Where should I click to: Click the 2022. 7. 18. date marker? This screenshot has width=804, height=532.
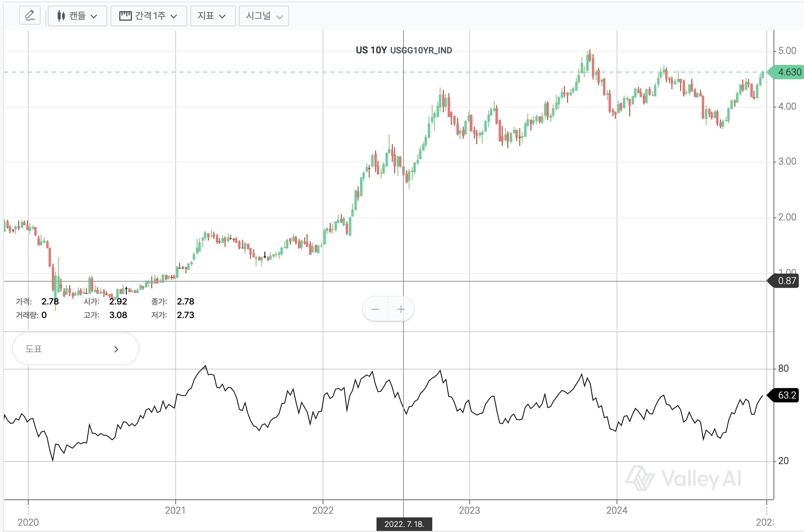point(404,524)
